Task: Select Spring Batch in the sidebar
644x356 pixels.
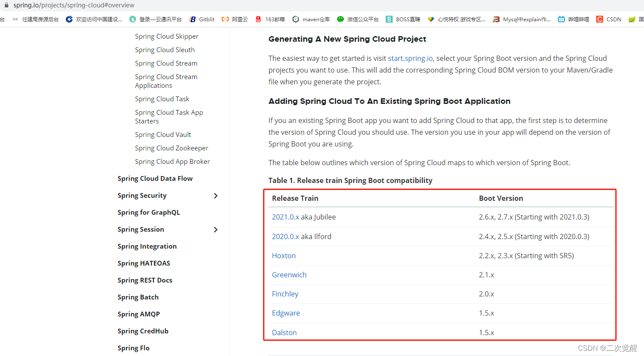Action: point(138,297)
